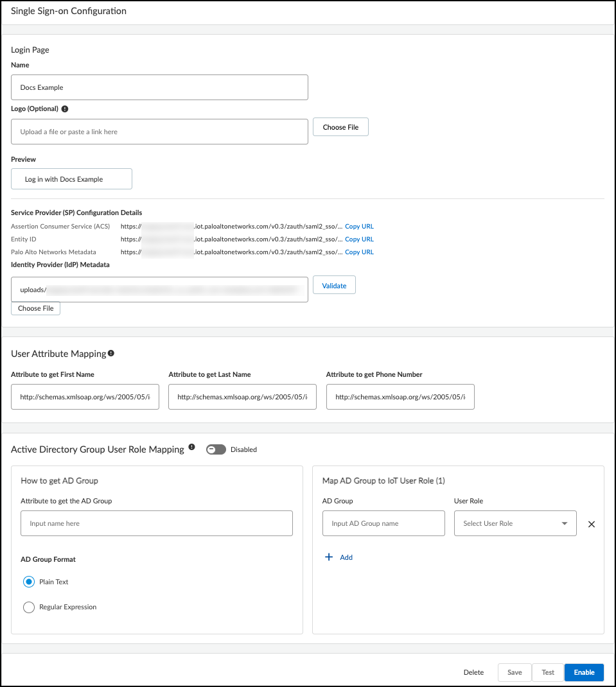This screenshot has height=687, width=616.
Task: Click the plus Add mapping icon
Action: click(x=330, y=557)
